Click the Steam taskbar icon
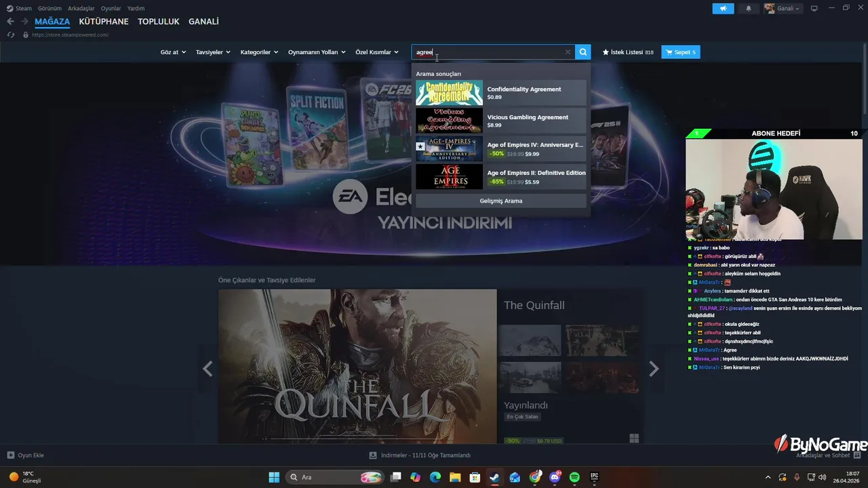Image resolution: width=868 pixels, height=488 pixels. coord(495,477)
